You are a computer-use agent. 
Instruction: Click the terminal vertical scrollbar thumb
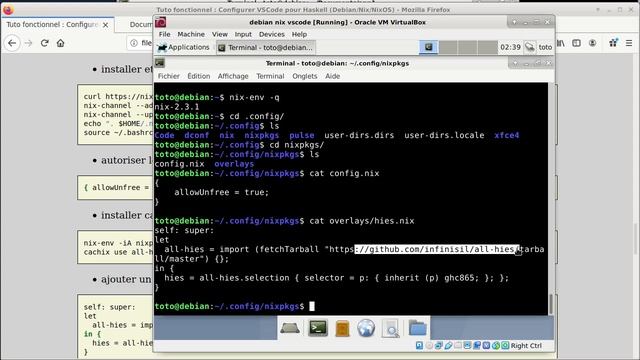pyautogui.click(x=551, y=304)
